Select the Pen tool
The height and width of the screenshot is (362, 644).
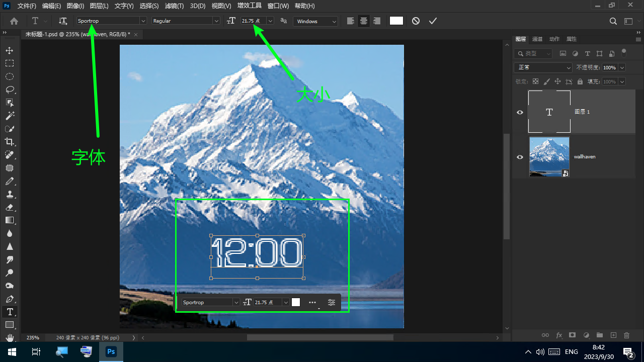click(10, 299)
